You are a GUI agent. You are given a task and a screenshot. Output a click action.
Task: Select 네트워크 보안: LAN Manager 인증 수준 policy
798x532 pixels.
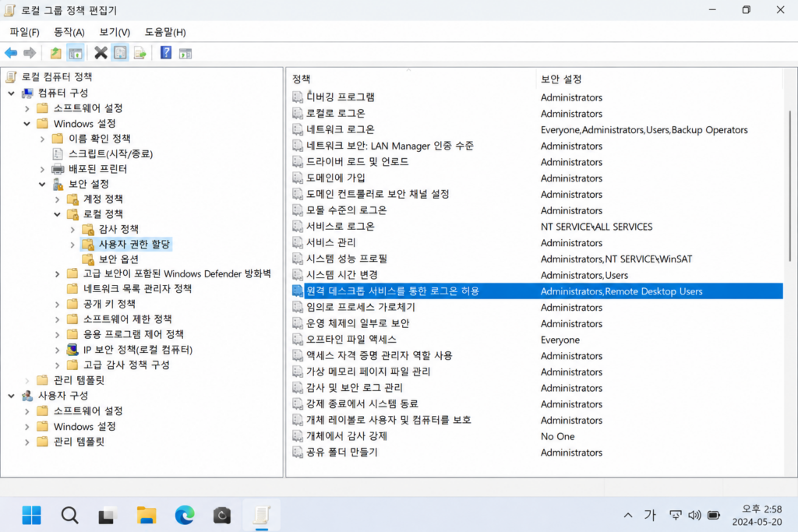pos(390,146)
